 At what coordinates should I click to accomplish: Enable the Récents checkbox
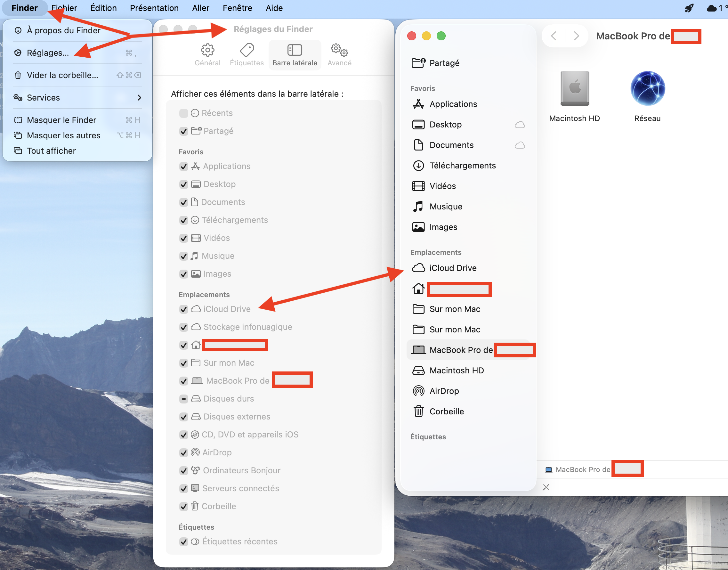pyautogui.click(x=183, y=113)
